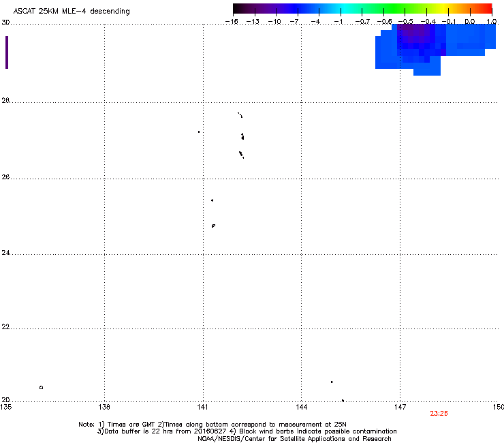Click the -7 color scale label
This screenshot has height=443, width=504.
tap(294, 22)
